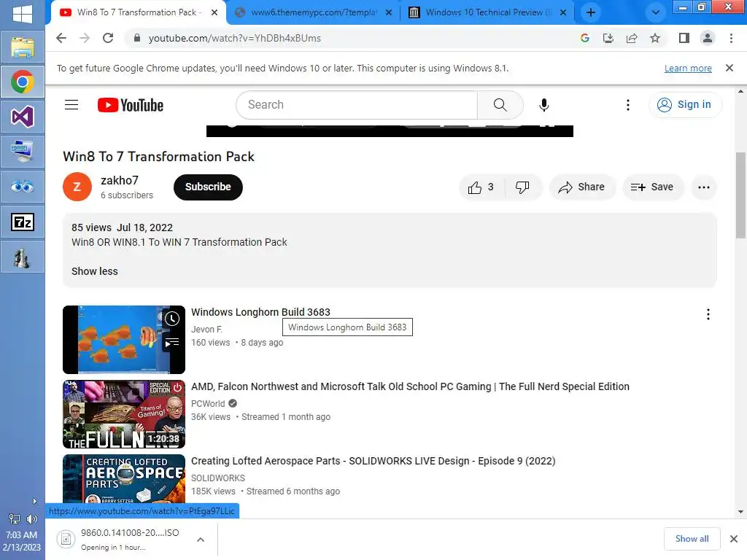The width and height of the screenshot is (747, 560).
Task: Open the AMD, Falcon Northwest video title
Action: (410, 386)
